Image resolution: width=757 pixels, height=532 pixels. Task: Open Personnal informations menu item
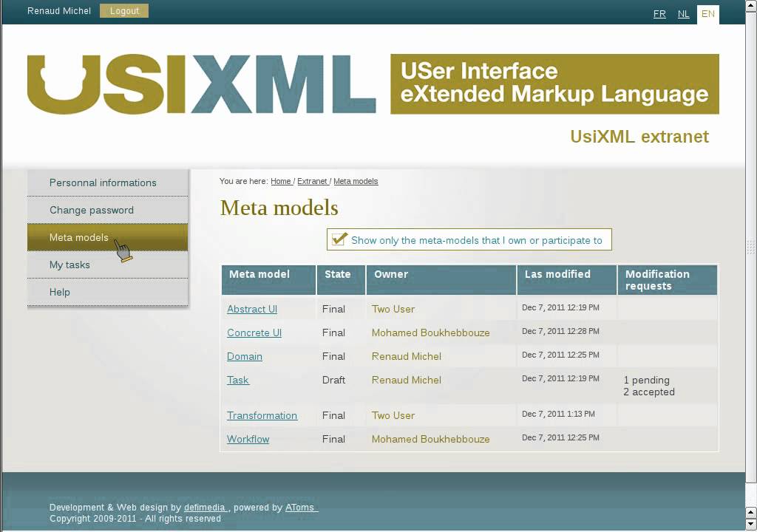coord(108,183)
